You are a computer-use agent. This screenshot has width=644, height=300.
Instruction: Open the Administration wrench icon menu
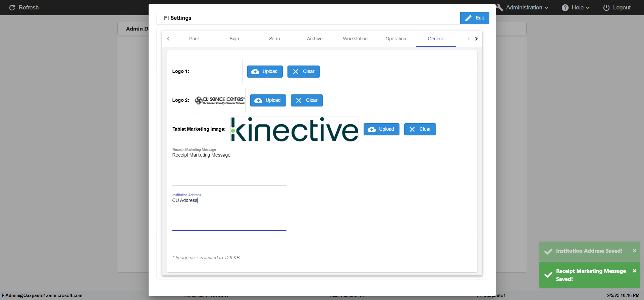click(x=500, y=8)
